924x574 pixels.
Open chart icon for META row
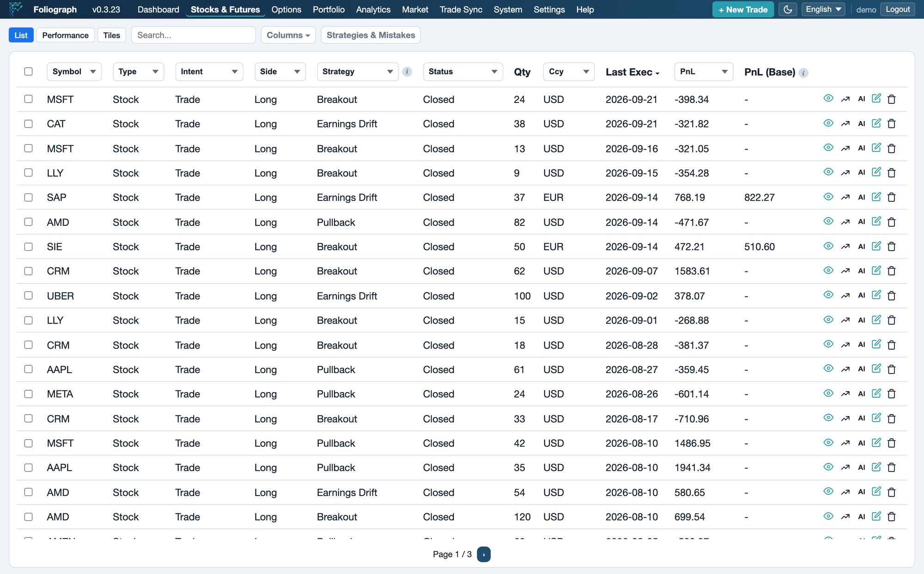pos(845,394)
